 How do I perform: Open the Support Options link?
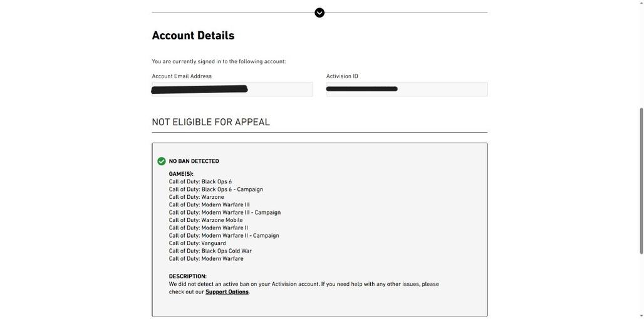[x=227, y=292]
